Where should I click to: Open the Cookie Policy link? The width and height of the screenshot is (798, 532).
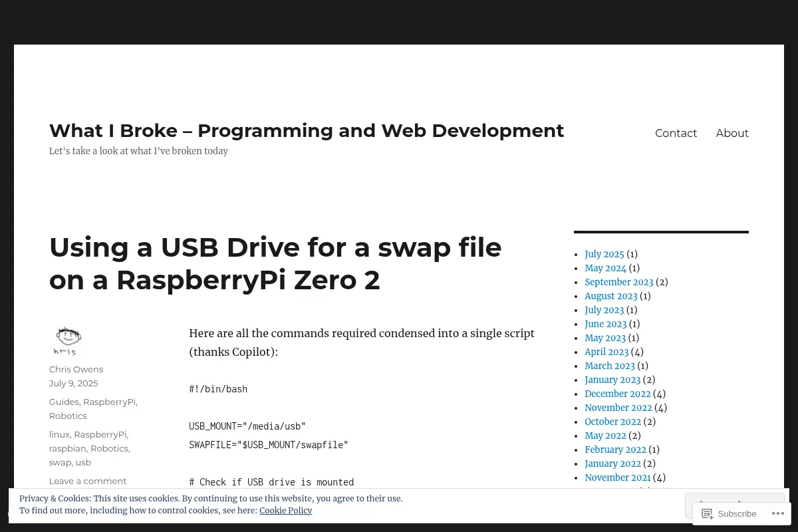pos(285,511)
